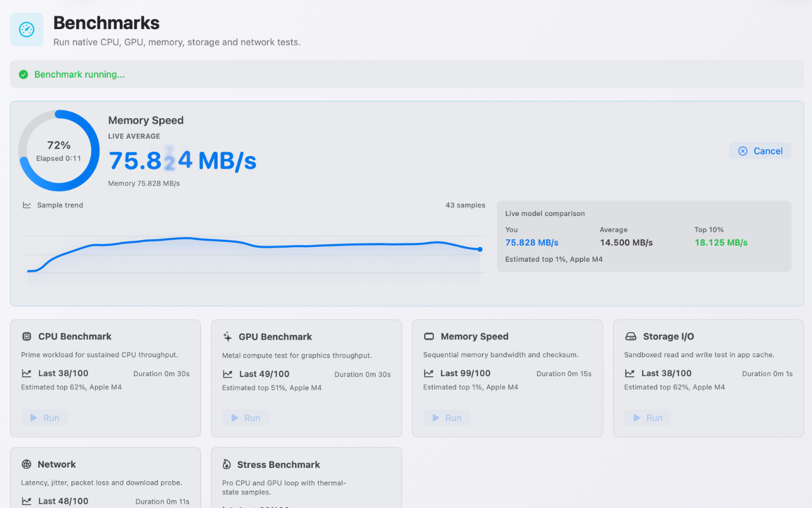Click the Average 14.500 MB/s value
The height and width of the screenshot is (508, 812).
[x=626, y=243]
